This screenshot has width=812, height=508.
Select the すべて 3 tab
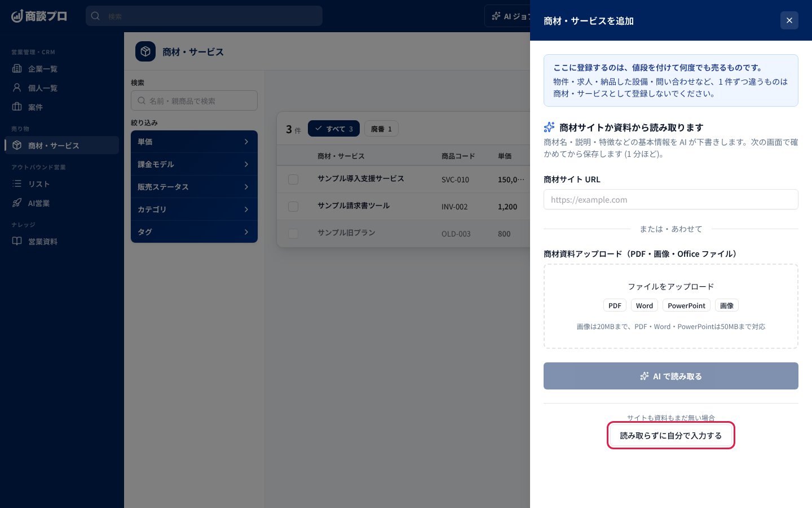tap(334, 129)
